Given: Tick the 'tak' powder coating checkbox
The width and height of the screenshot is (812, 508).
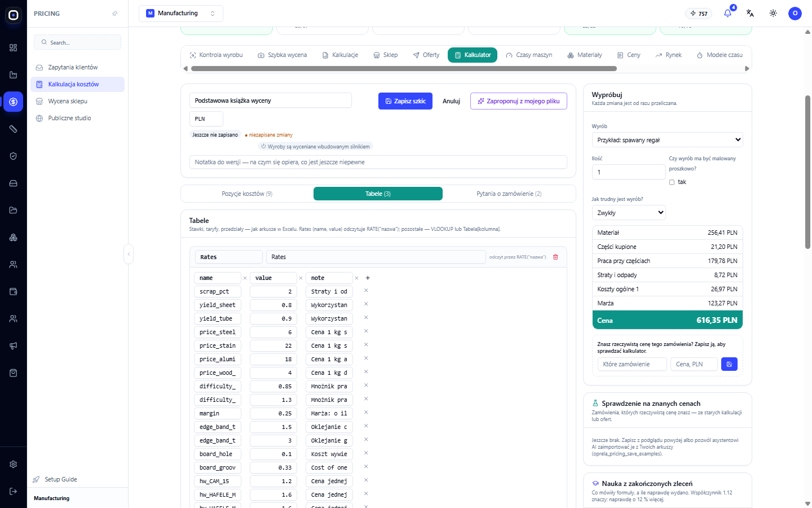Looking at the screenshot, I should click(672, 182).
